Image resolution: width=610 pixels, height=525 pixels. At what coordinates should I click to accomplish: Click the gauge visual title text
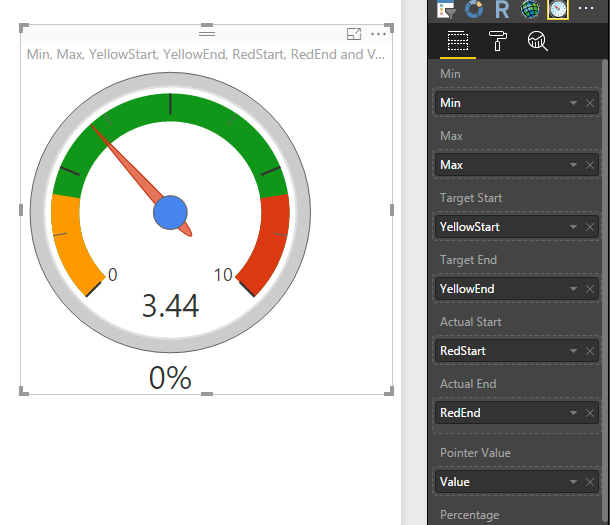click(x=205, y=54)
